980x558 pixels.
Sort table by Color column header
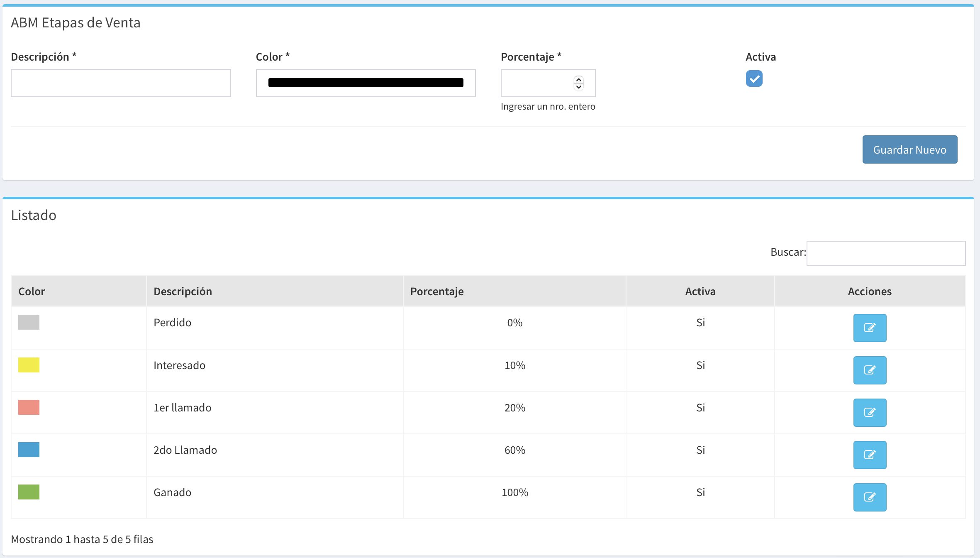click(x=32, y=291)
